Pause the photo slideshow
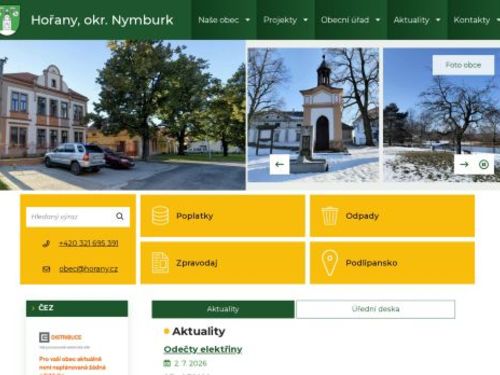The height and width of the screenshot is (375, 500). (484, 164)
